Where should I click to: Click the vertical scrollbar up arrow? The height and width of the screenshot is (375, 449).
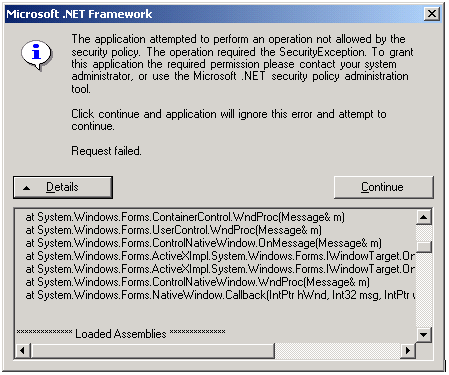(x=424, y=217)
